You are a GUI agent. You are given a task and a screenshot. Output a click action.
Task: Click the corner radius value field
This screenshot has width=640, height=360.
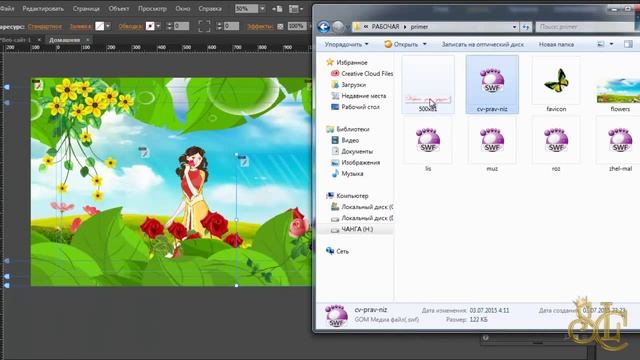[x=231, y=26]
